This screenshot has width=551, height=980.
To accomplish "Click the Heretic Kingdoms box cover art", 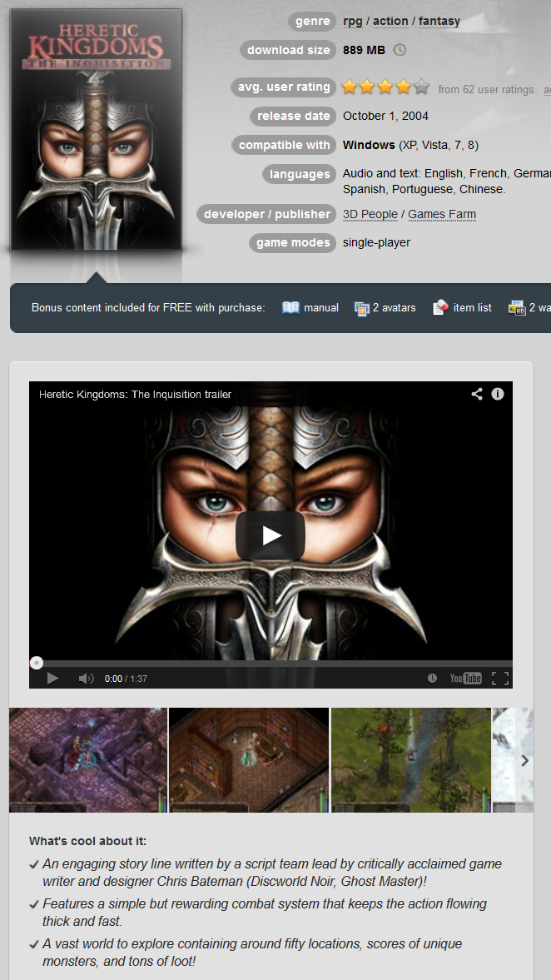I will click(97, 129).
